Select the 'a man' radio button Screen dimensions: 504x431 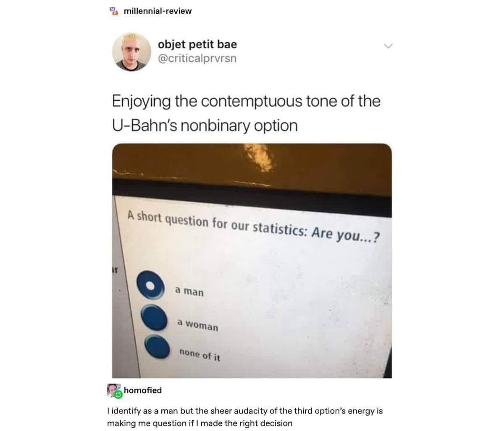[x=150, y=285]
